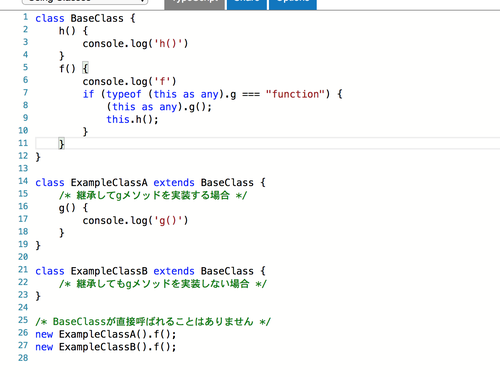Click the typeof keyword on line 7
This screenshot has height=377, width=500.
coord(124,94)
